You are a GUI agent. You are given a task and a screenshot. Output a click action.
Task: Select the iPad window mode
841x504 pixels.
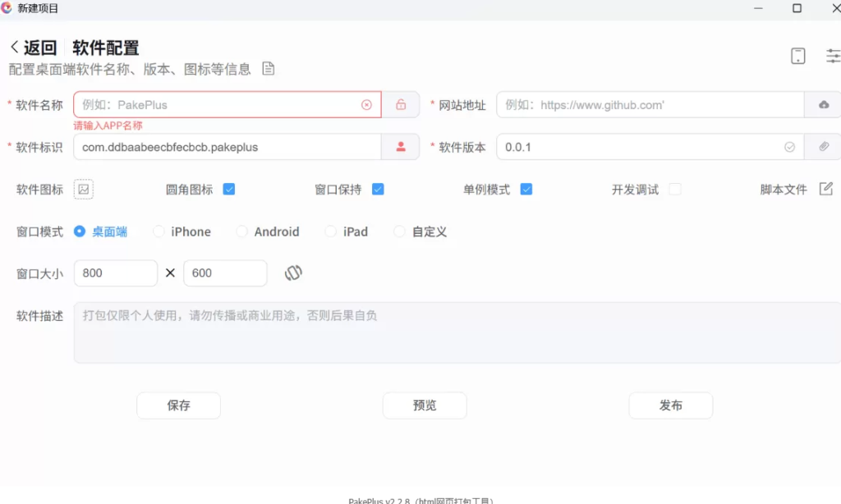point(347,231)
